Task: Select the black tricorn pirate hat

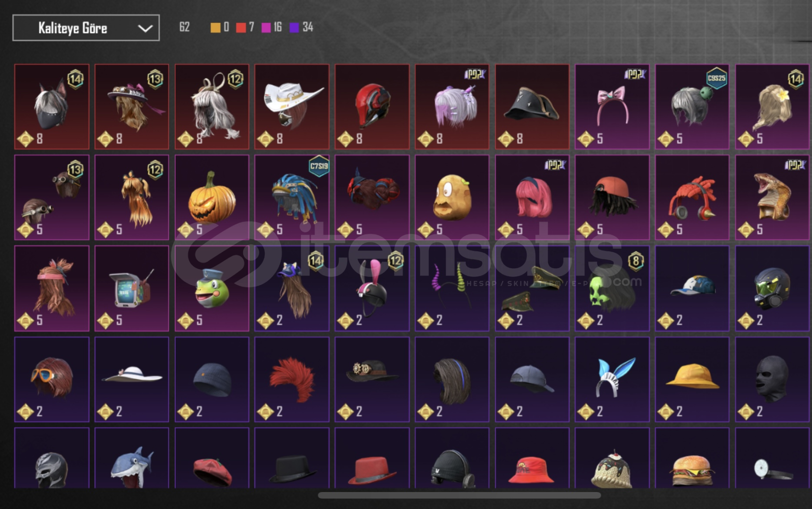Action: 532,107
